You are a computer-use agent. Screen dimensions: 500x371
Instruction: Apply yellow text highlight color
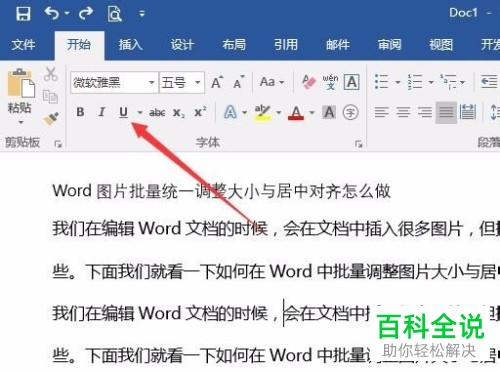pos(263,113)
